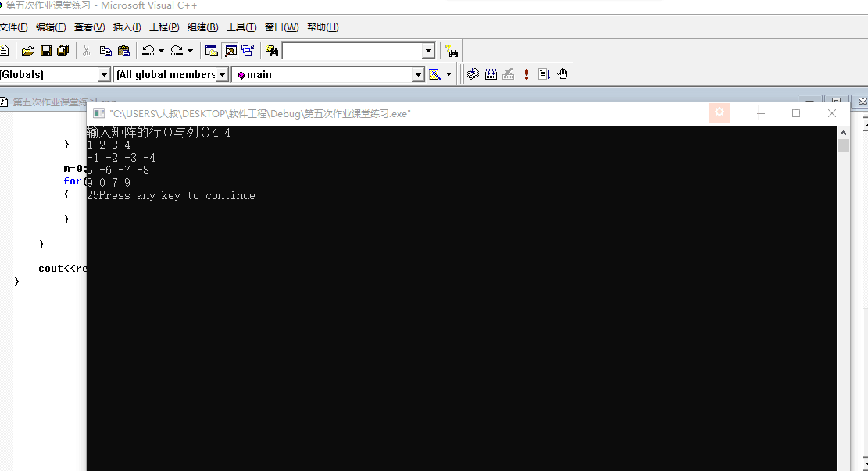Open the main function dropdown arrow
Screen dimensions: 868x471
point(418,75)
